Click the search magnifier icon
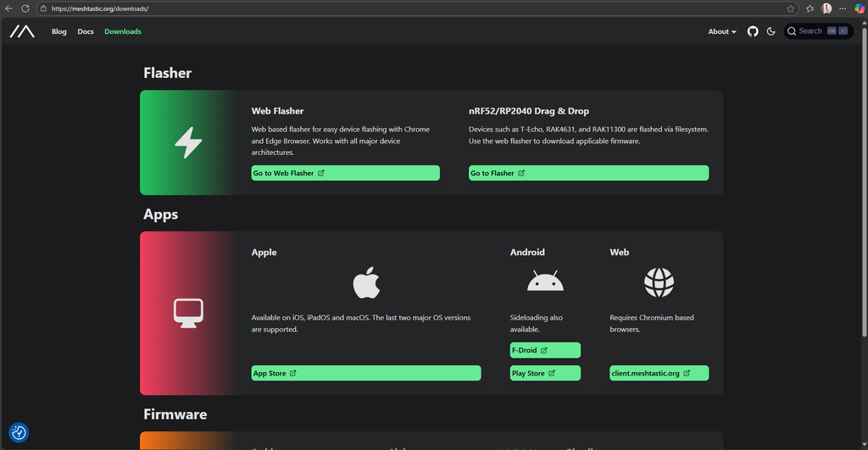 (x=792, y=31)
